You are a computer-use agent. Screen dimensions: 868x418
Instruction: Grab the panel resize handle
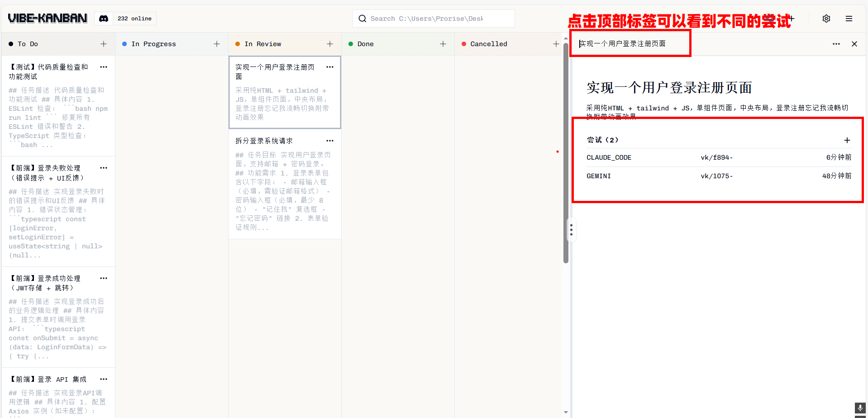coord(571,230)
